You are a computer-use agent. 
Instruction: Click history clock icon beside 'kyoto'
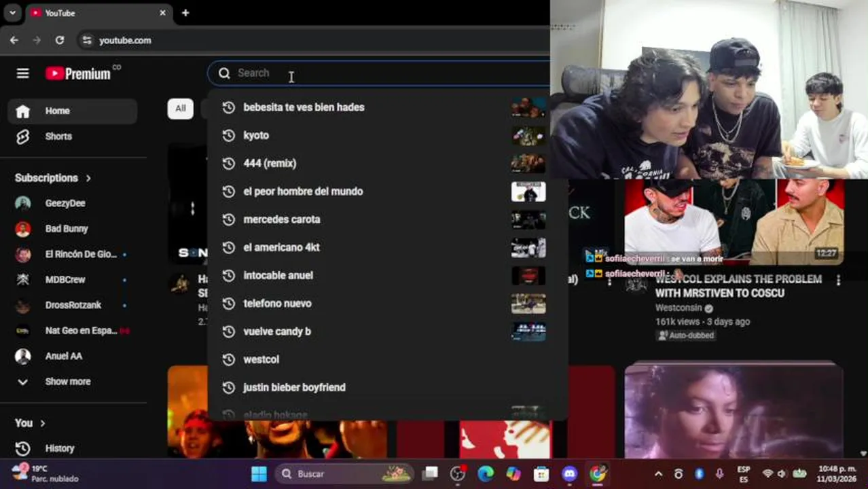click(229, 135)
